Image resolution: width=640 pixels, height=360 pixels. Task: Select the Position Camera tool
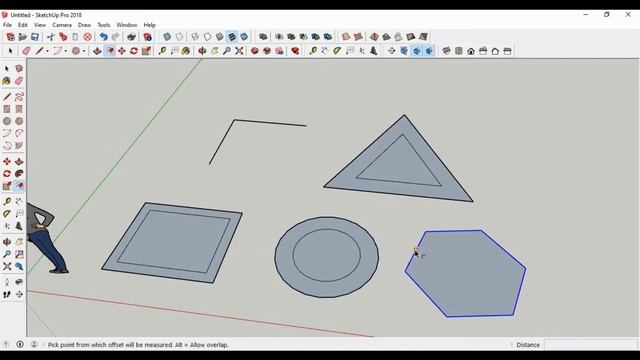7,282
